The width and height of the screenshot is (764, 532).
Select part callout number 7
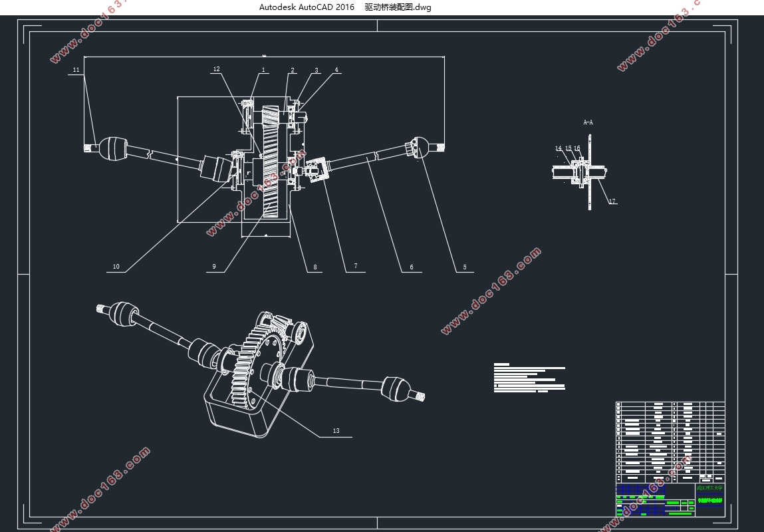[356, 266]
